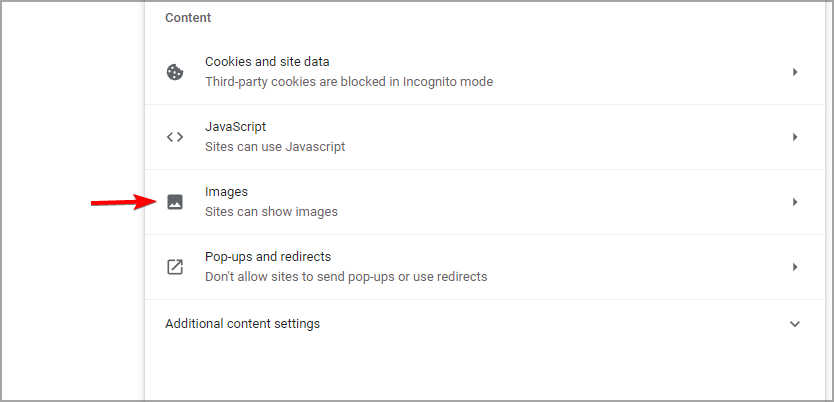834x402 pixels.
Task: Select the JavaScript settings title
Action: tap(236, 127)
